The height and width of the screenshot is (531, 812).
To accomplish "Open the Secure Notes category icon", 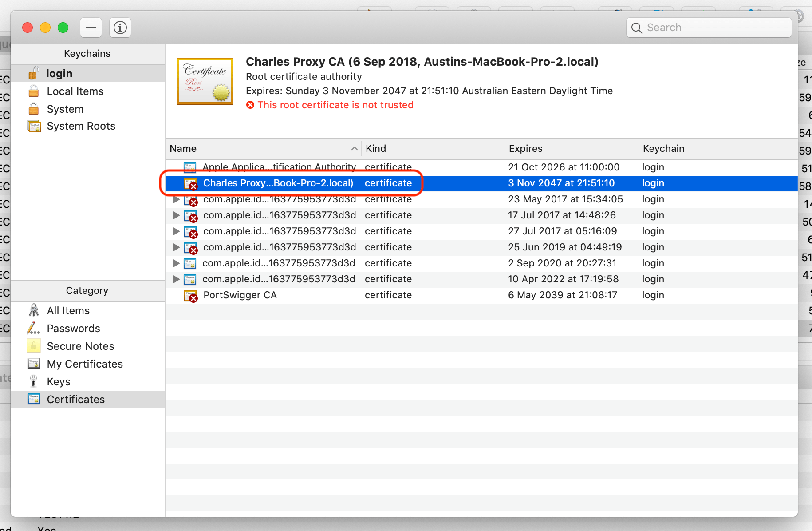I will click(34, 346).
